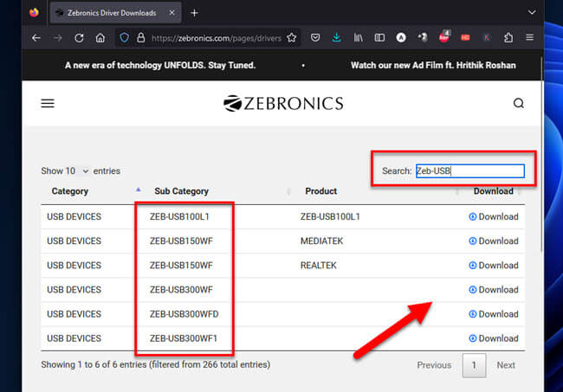
Task: Sort table by Download column header
Action: (x=494, y=191)
